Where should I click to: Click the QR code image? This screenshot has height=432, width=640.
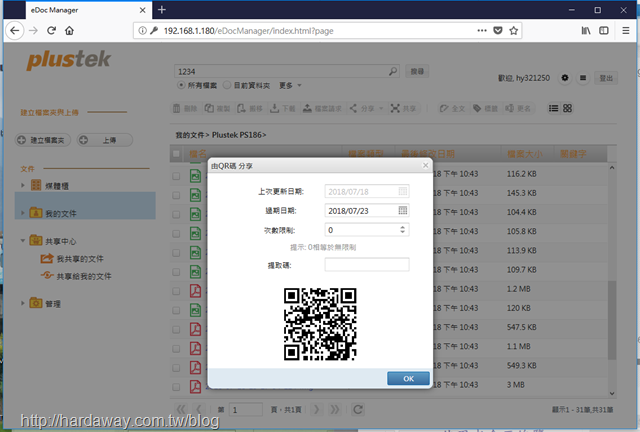pos(320,324)
